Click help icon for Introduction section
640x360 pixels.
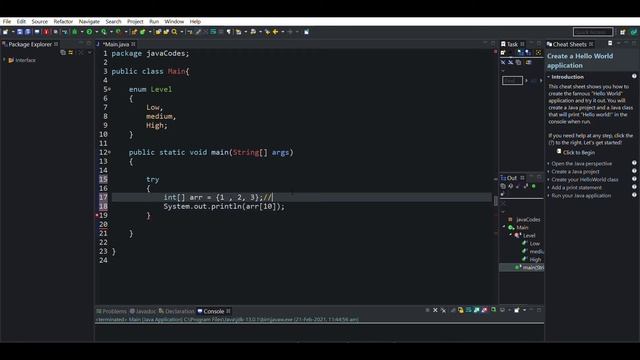[x=634, y=76]
